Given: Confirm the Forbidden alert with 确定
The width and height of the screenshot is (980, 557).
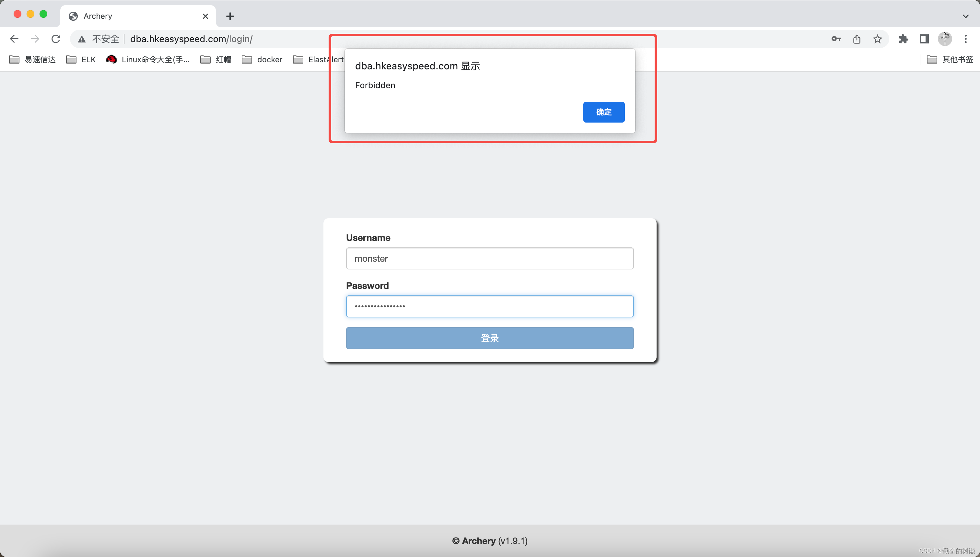Looking at the screenshot, I should [x=603, y=112].
